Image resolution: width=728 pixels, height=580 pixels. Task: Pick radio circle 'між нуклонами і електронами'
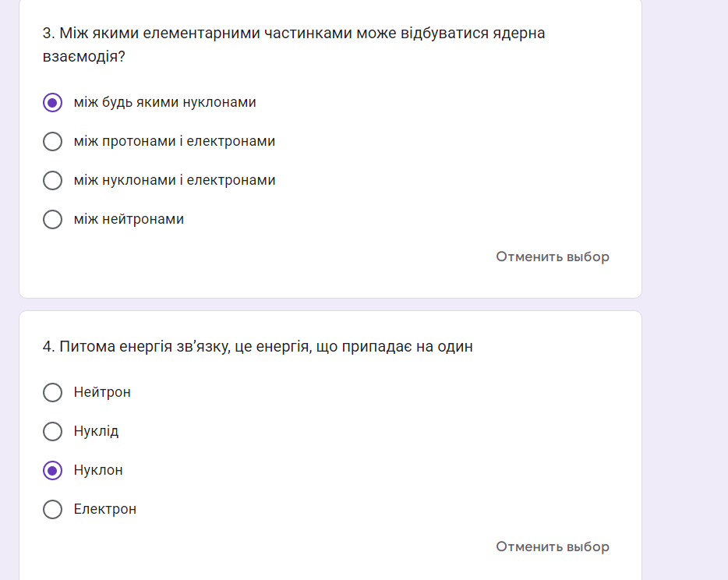pyautogui.click(x=52, y=181)
